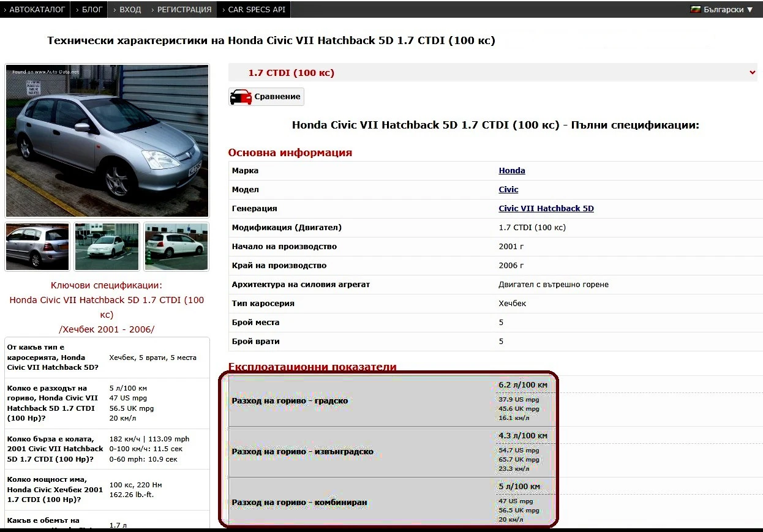Click the Хечбек, 5 врати, 5 места answer
The height and width of the screenshot is (532, 763).
click(x=153, y=358)
